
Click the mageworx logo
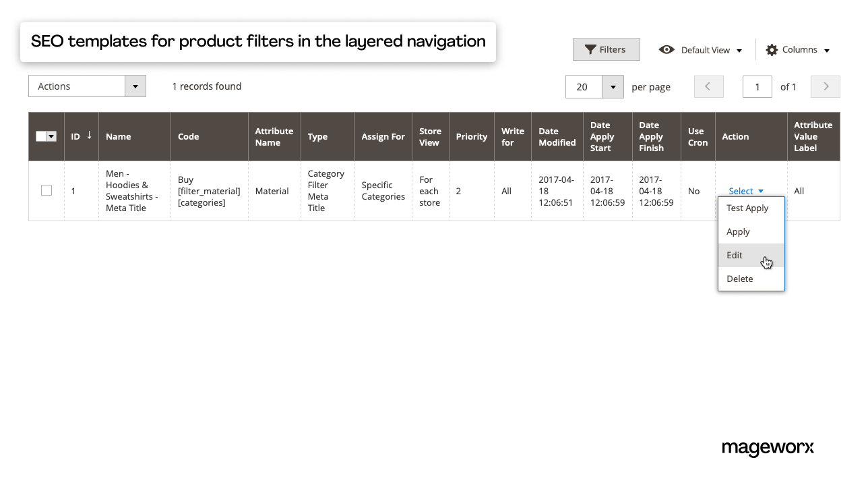click(768, 448)
